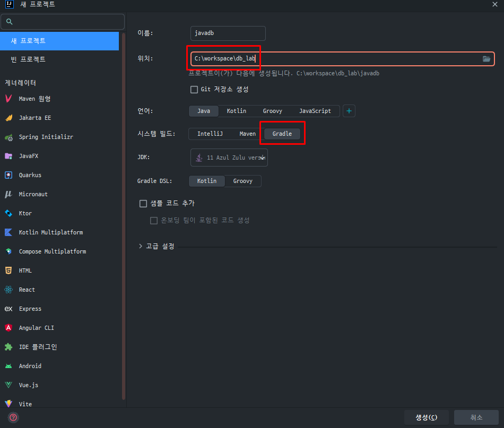Select Groovy as the language

pos(273,111)
